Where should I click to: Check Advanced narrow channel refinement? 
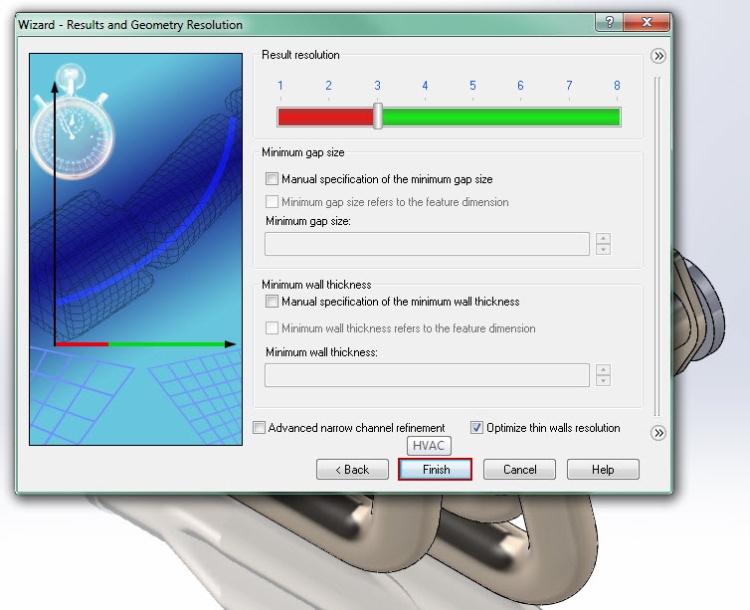click(x=259, y=427)
